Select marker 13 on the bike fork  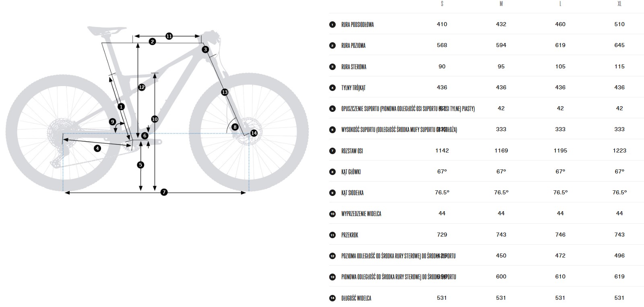coord(225,92)
